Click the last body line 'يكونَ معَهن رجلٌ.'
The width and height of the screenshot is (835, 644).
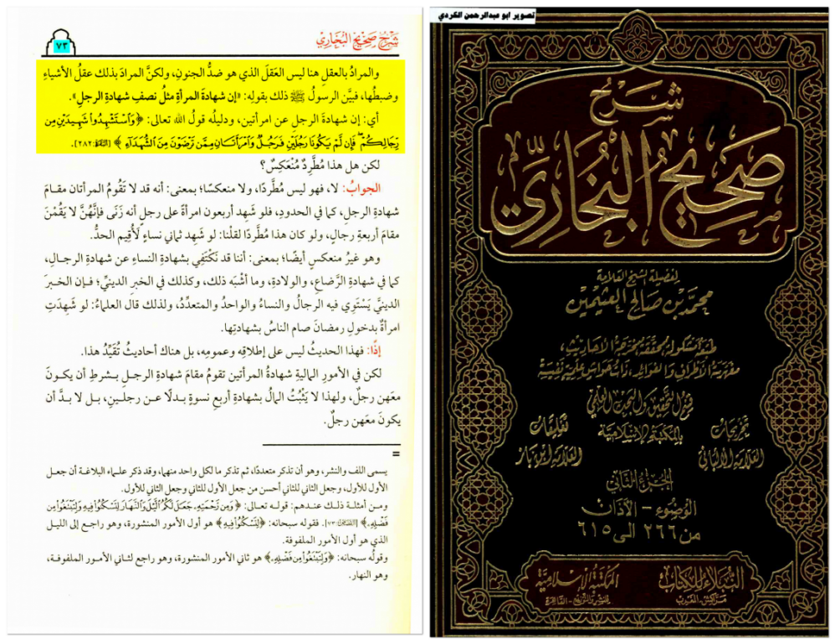pyautogui.click(x=361, y=421)
